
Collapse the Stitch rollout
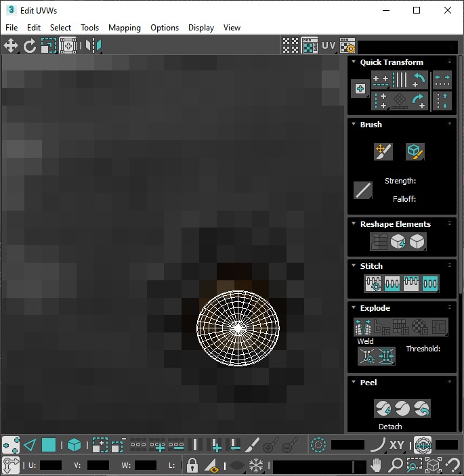pos(354,265)
